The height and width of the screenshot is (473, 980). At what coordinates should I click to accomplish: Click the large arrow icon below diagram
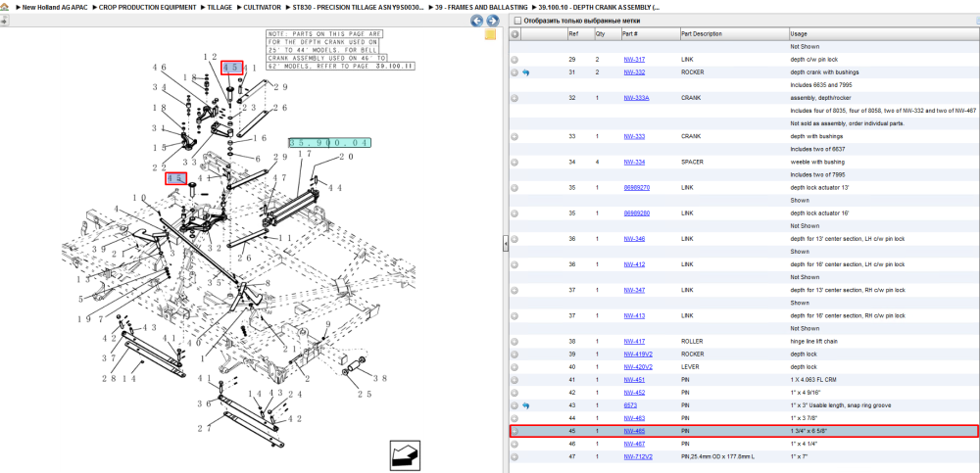pyautogui.click(x=403, y=454)
